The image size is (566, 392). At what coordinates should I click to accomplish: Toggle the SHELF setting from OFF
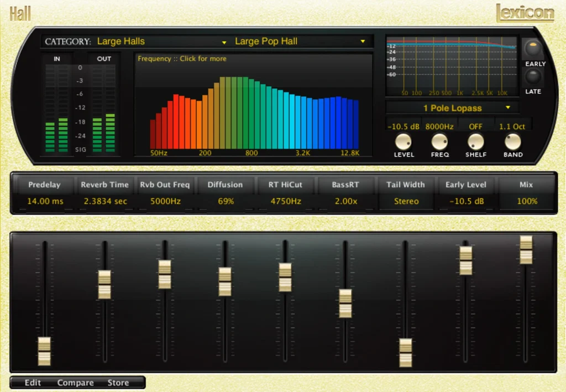(475, 126)
